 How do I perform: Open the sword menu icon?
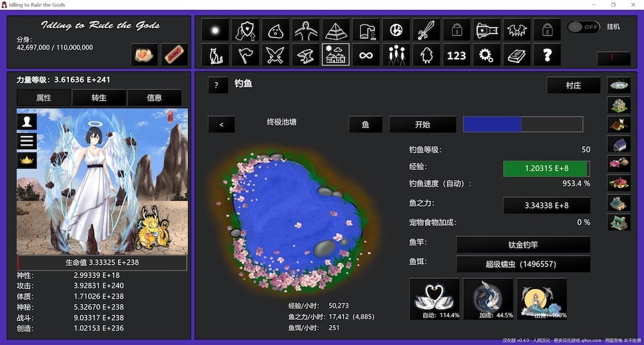tap(426, 30)
